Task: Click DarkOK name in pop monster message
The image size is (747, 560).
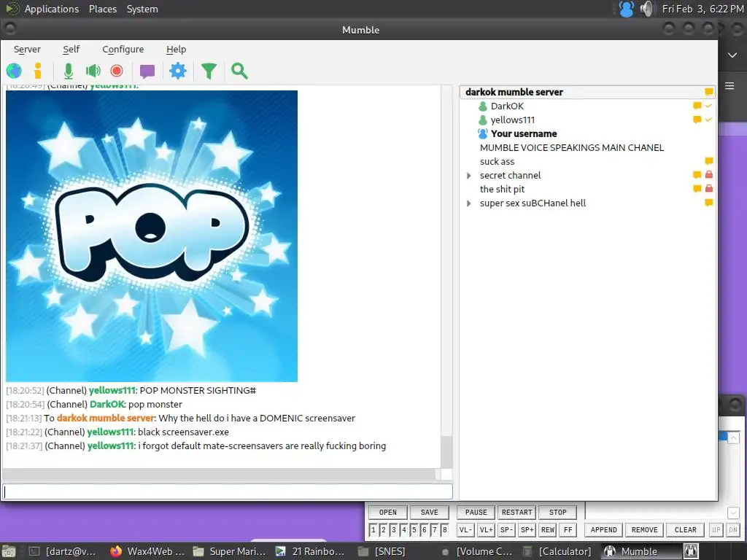Action: point(107,404)
